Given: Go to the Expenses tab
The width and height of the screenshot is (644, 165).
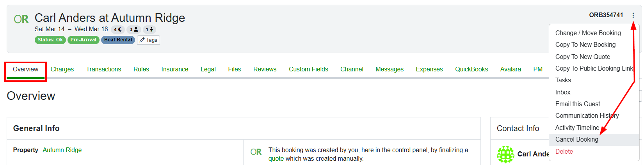Looking at the screenshot, I should [429, 69].
